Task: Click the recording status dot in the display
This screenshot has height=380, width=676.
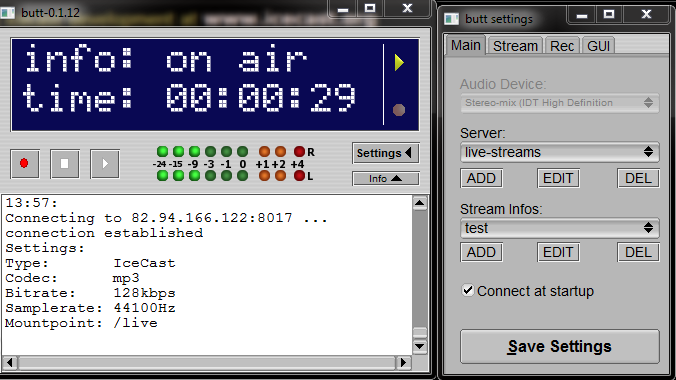Action: (x=399, y=110)
